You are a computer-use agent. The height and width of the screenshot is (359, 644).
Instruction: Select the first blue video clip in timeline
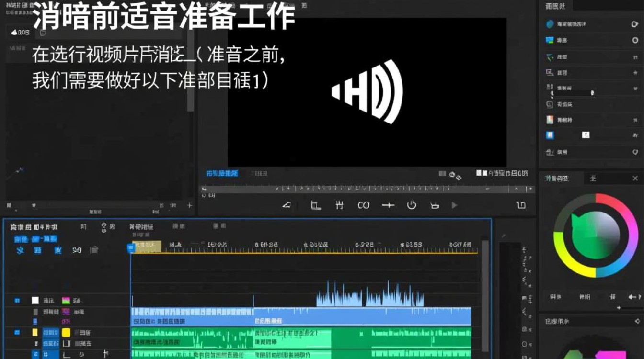[192, 317]
